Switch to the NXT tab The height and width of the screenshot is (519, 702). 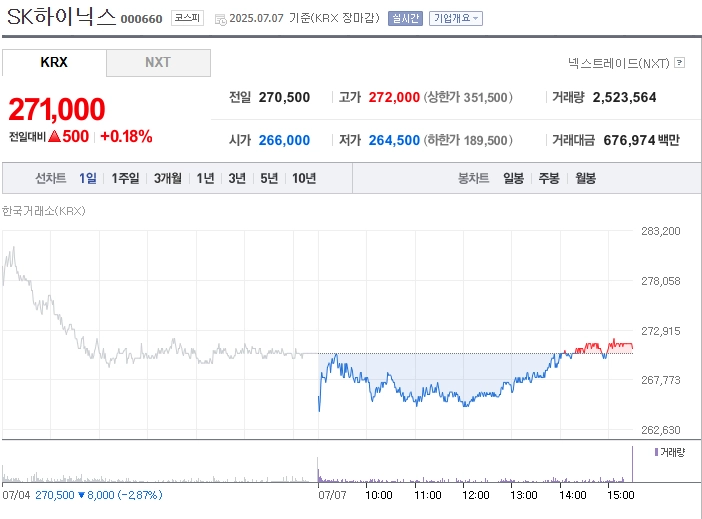(158, 62)
